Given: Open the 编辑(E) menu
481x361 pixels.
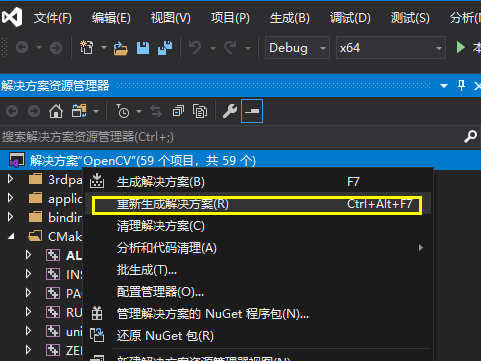Looking at the screenshot, I should click(x=111, y=18).
